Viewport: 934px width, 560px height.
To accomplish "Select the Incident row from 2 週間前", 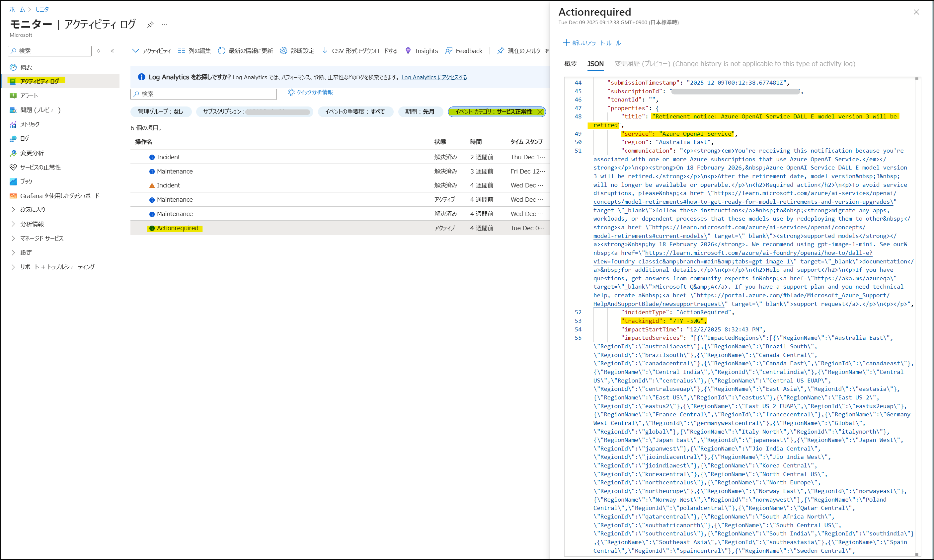I will pos(340,157).
